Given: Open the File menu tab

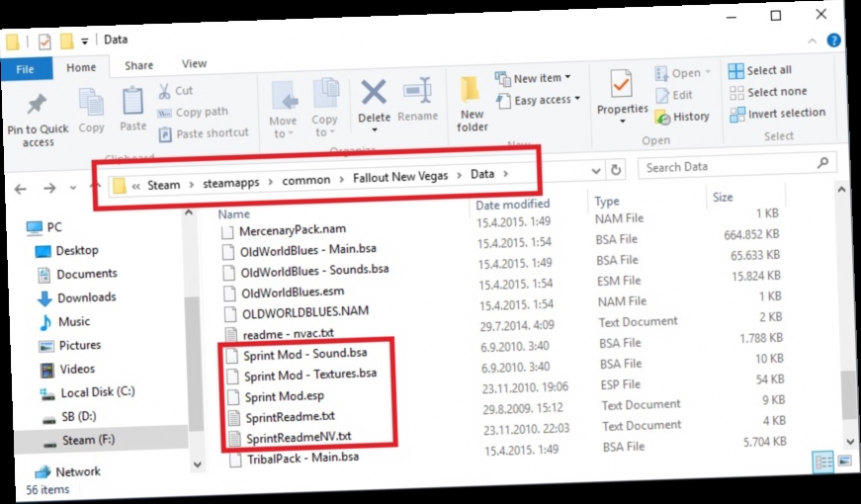Looking at the screenshot, I should (x=25, y=69).
